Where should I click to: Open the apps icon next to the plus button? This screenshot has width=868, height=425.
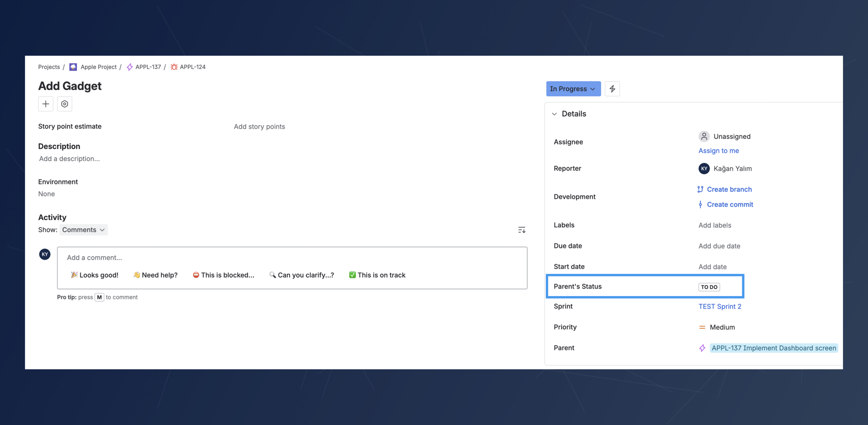[x=65, y=104]
